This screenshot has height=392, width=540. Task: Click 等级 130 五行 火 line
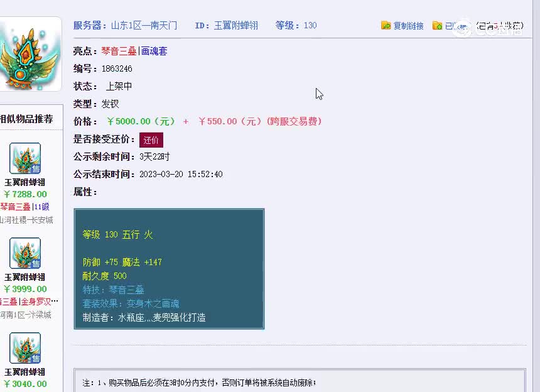pos(117,234)
